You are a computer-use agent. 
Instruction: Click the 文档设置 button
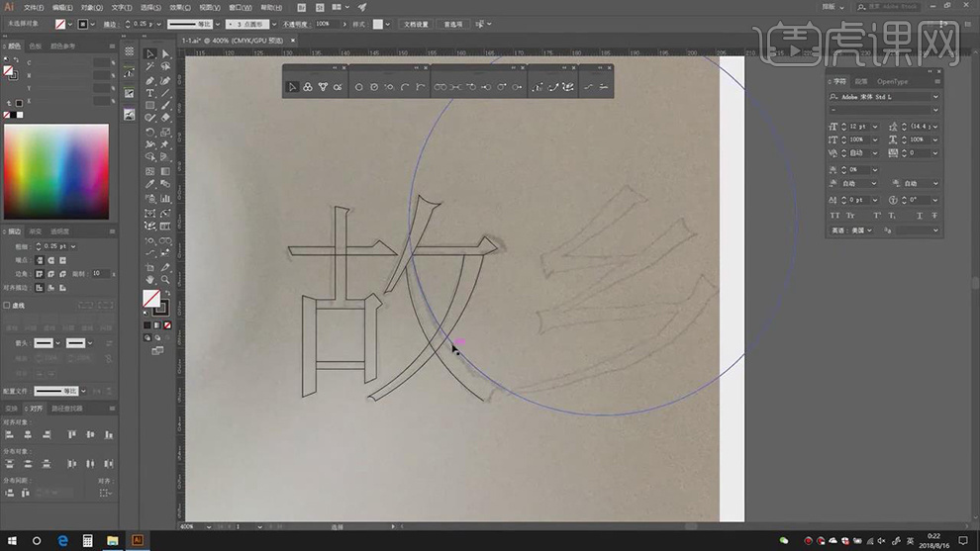click(415, 24)
